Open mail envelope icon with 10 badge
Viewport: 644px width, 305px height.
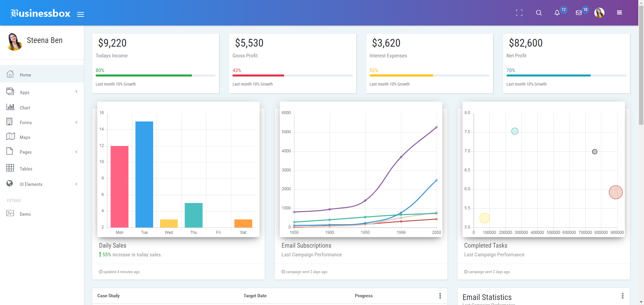pyautogui.click(x=579, y=13)
